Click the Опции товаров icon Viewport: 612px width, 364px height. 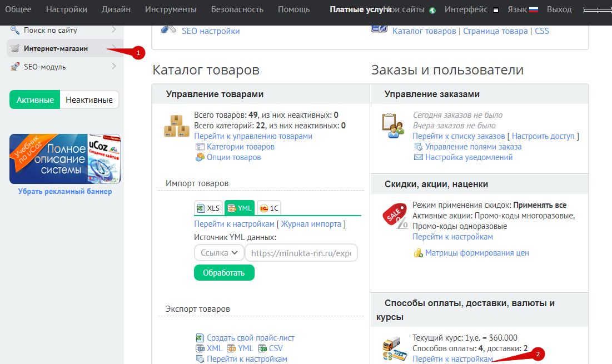coord(200,157)
